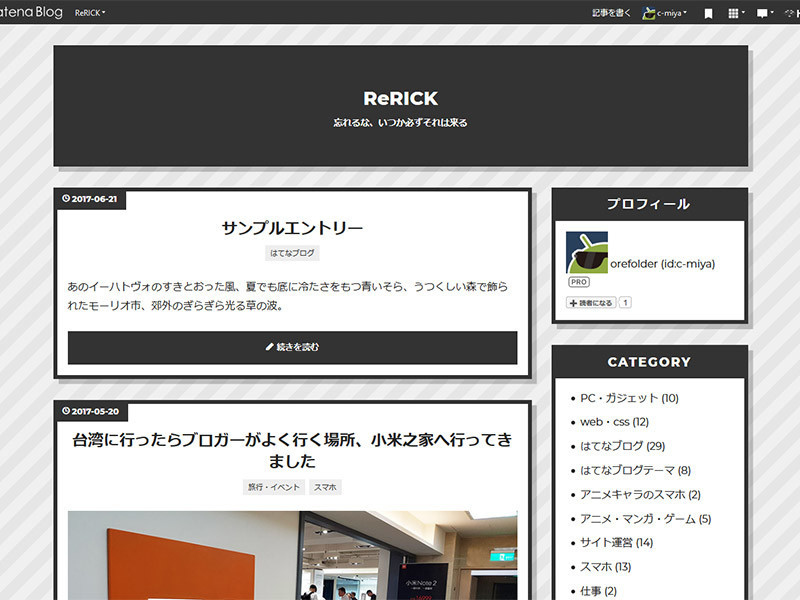Open category web・css (12)
This screenshot has height=600, width=800.
[x=614, y=422]
